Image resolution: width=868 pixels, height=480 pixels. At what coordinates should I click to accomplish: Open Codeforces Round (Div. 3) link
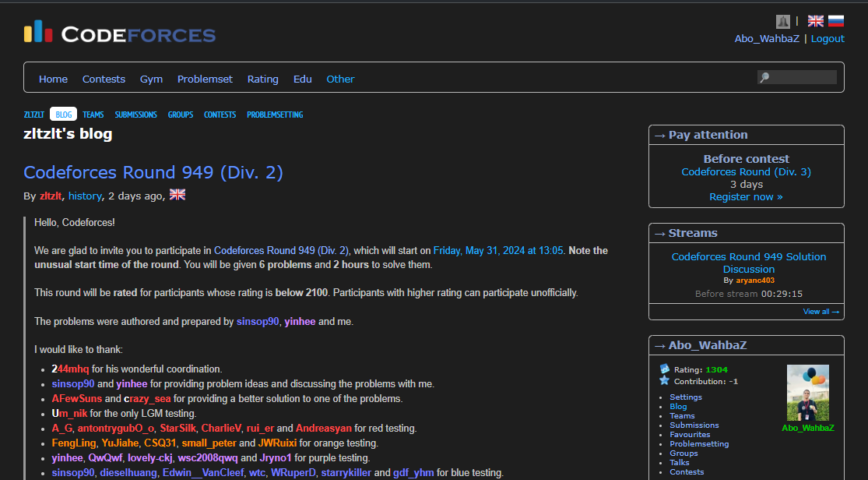pos(747,172)
